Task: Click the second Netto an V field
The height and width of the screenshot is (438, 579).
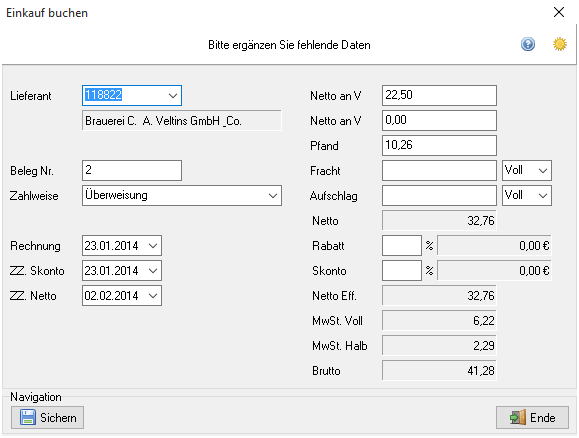Action: [439, 120]
